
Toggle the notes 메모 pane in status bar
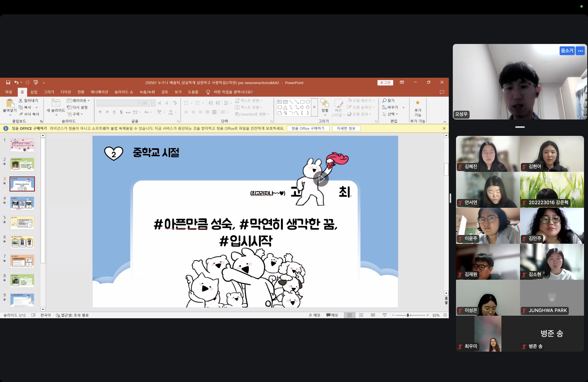tap(315, 315)
